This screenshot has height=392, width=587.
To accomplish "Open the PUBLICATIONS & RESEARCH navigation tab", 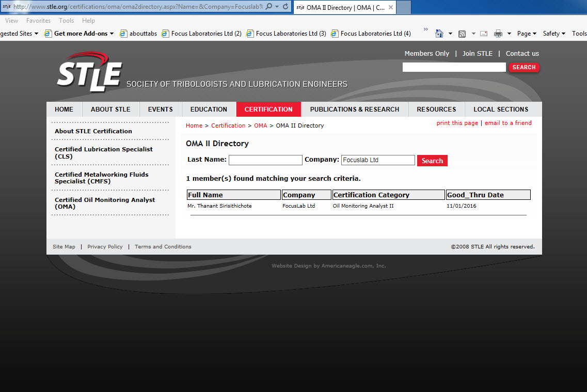I will click(355, 109).
